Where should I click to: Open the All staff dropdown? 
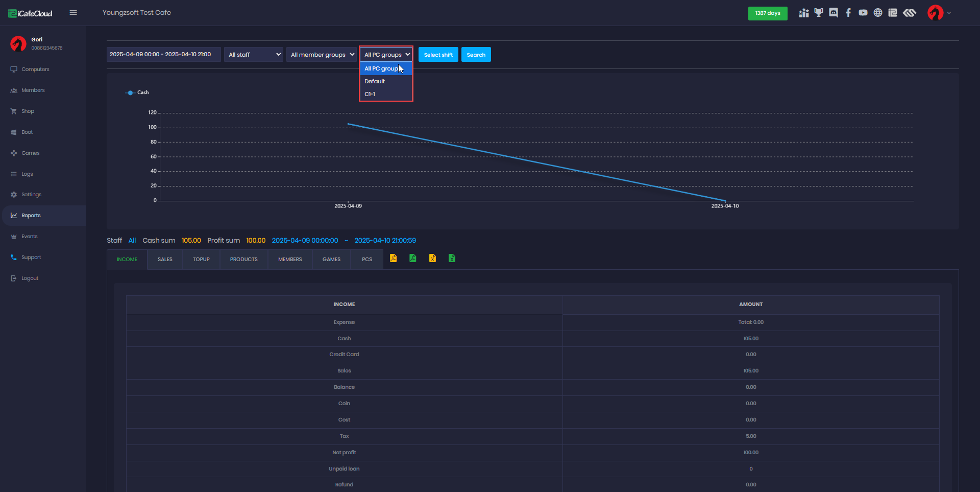pos(253,54)
